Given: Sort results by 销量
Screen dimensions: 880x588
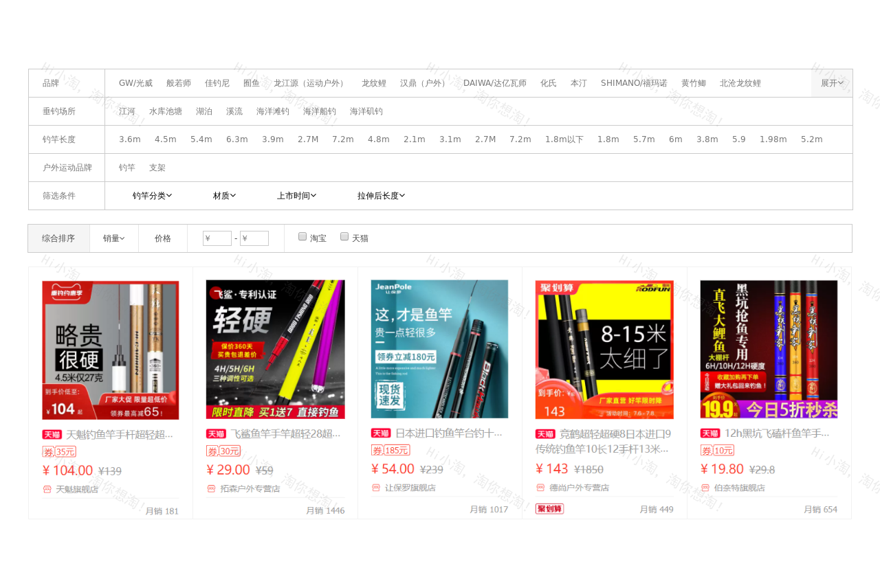Looking at the screenshot, I should pos(113,238).
